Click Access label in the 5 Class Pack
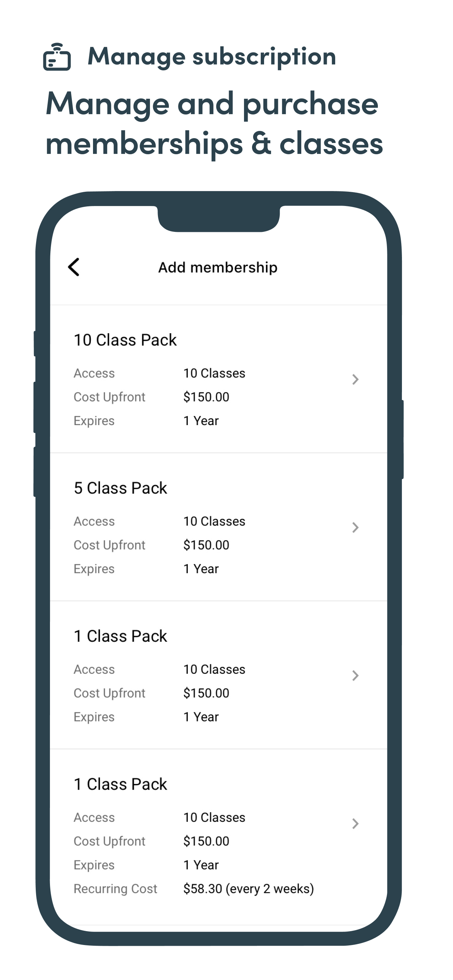 click(x=94, y=521)
